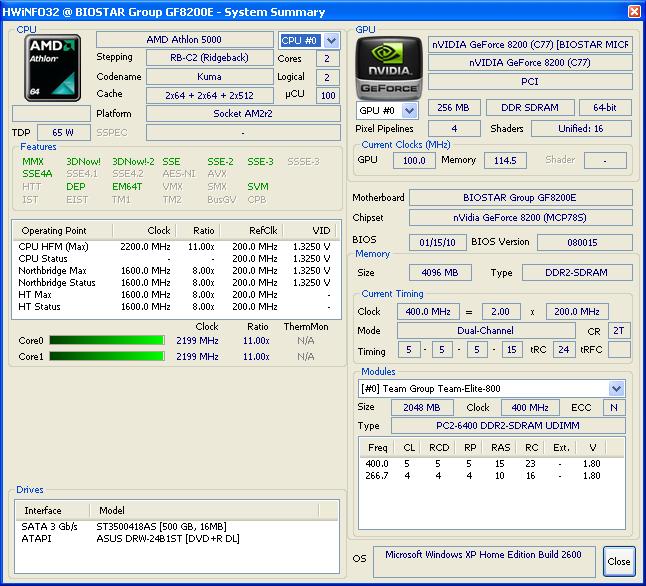646x586 pixels.
Task: Click the CPU HFM (Max) row
Action: tap(176, 246)
